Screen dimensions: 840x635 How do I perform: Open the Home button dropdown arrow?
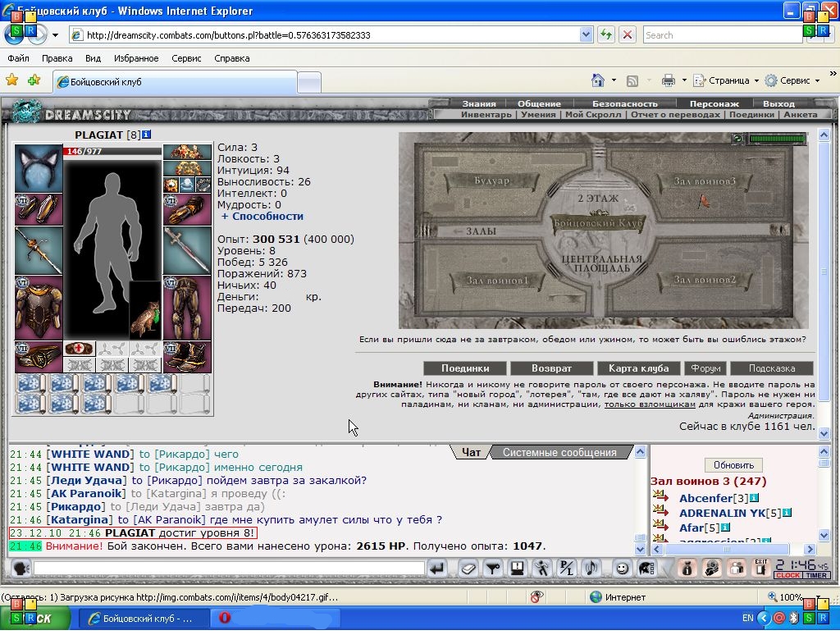point(614,80)
